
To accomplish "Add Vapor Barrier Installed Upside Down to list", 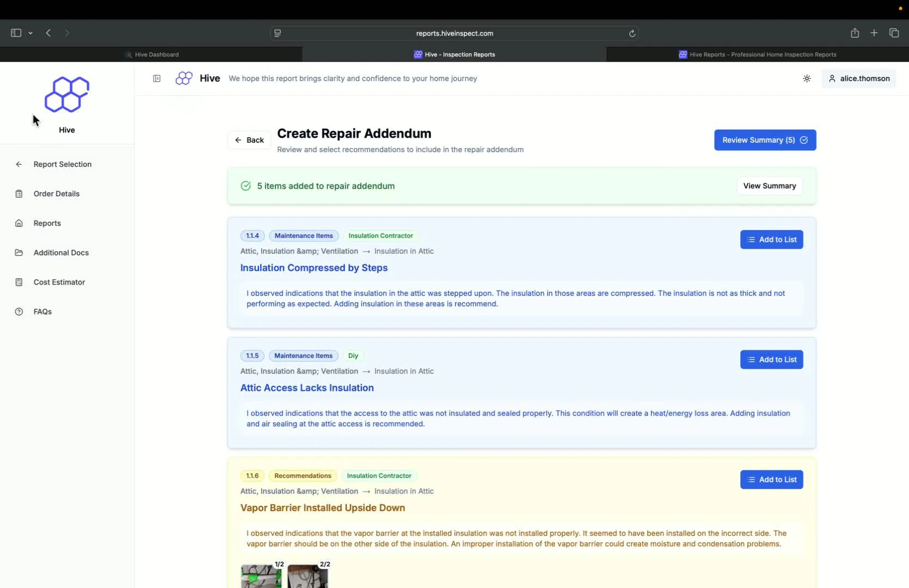I will [771, 480].
